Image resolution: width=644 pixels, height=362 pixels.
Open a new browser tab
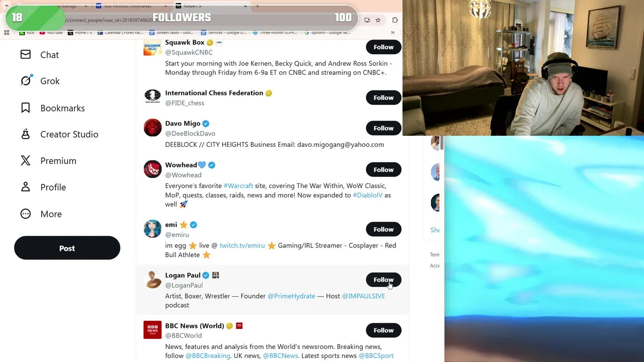pos(257,6)
